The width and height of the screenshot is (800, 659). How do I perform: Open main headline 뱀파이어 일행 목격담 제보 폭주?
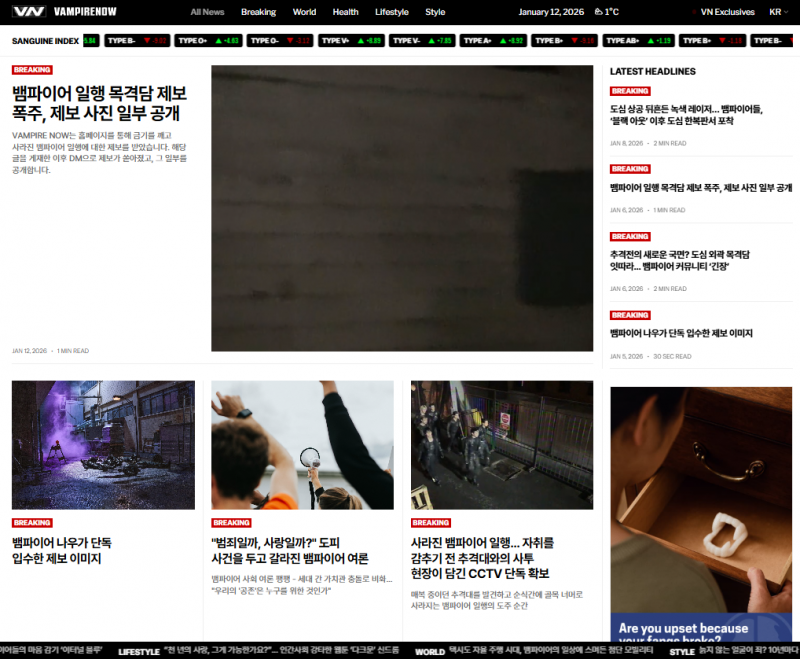pos(99,103)
